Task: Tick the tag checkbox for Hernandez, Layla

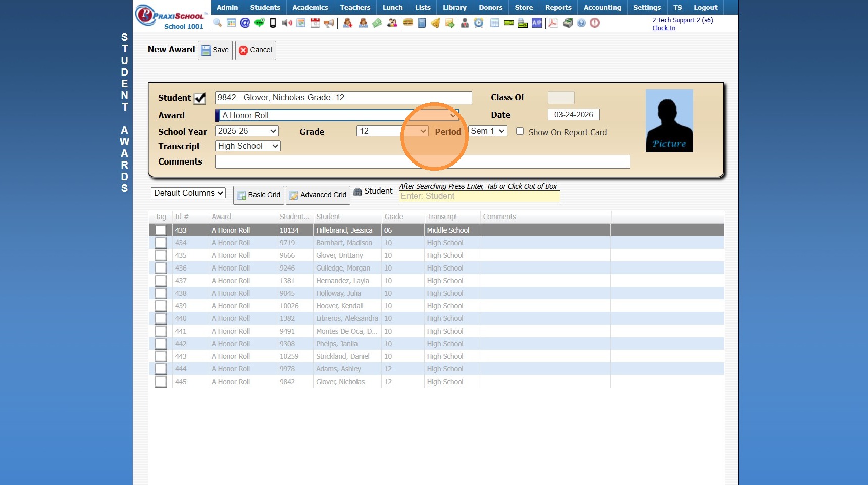Action: [161, 281]
